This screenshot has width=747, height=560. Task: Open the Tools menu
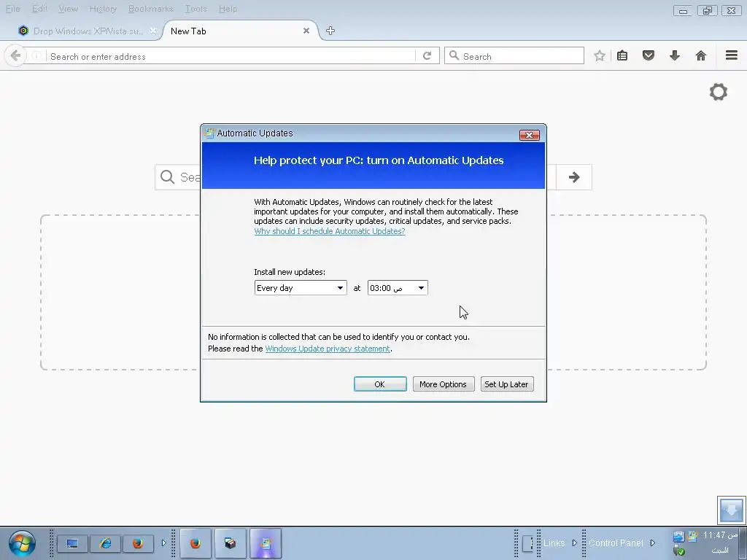point(196,9)
